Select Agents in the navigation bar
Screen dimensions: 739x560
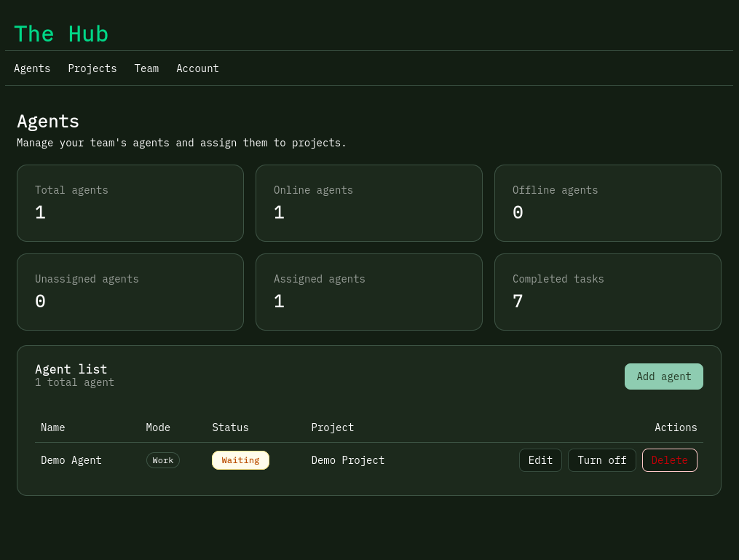pos(32,68)
